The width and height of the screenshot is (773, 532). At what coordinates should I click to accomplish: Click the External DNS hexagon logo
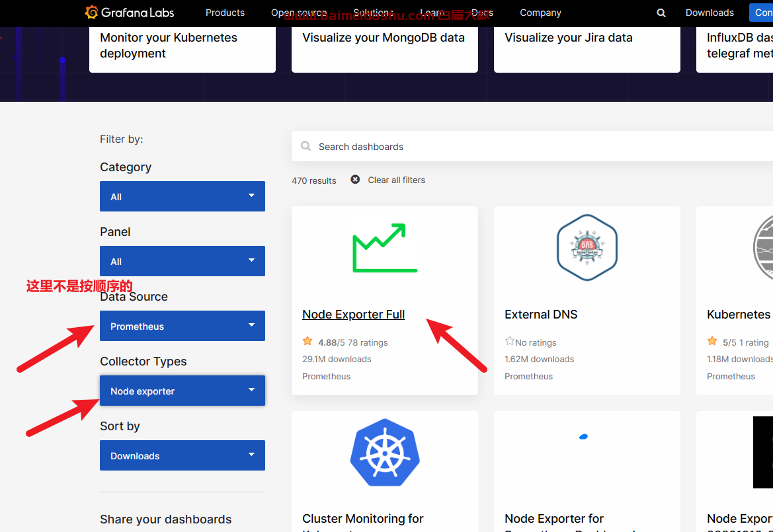coord(587,247)
